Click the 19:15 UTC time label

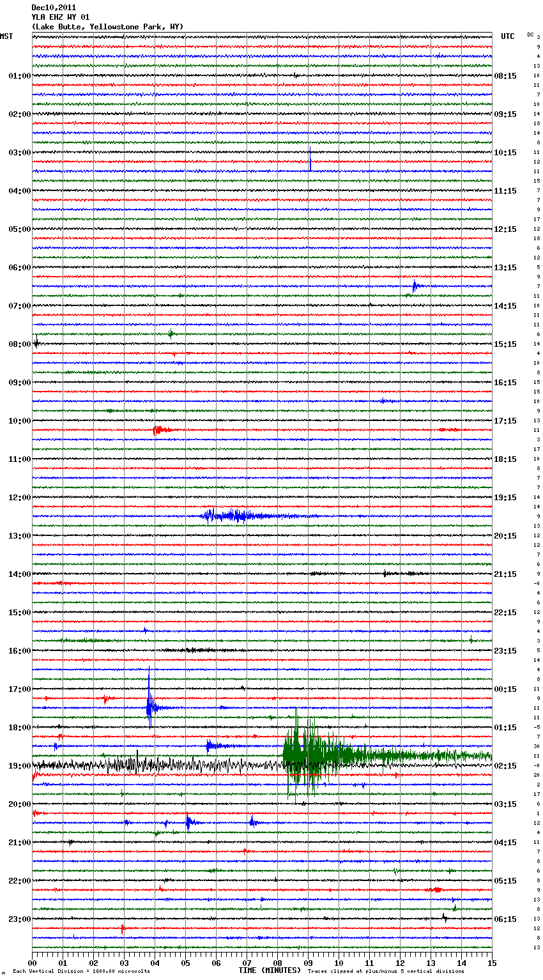505,498
